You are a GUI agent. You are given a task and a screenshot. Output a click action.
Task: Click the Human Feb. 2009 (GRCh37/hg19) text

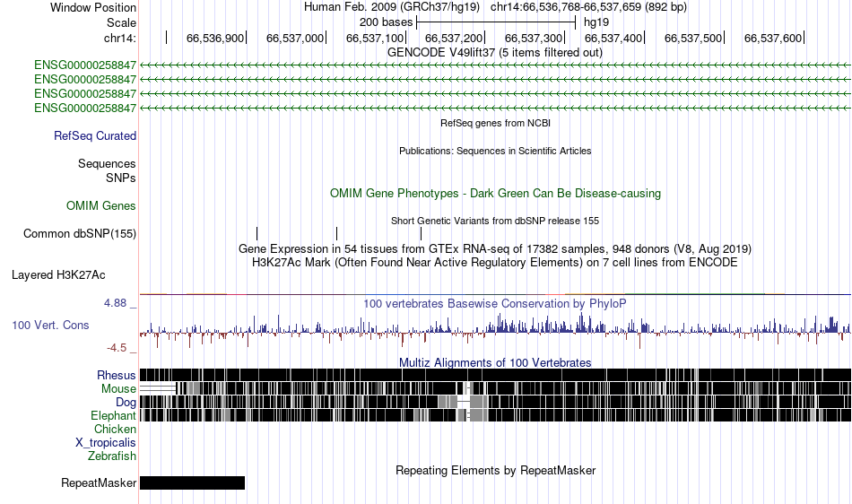point(392,7)
